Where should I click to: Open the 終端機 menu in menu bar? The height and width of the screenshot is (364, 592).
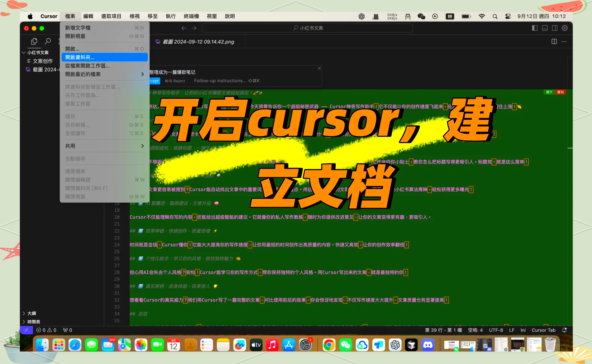[x=191, y=16]
